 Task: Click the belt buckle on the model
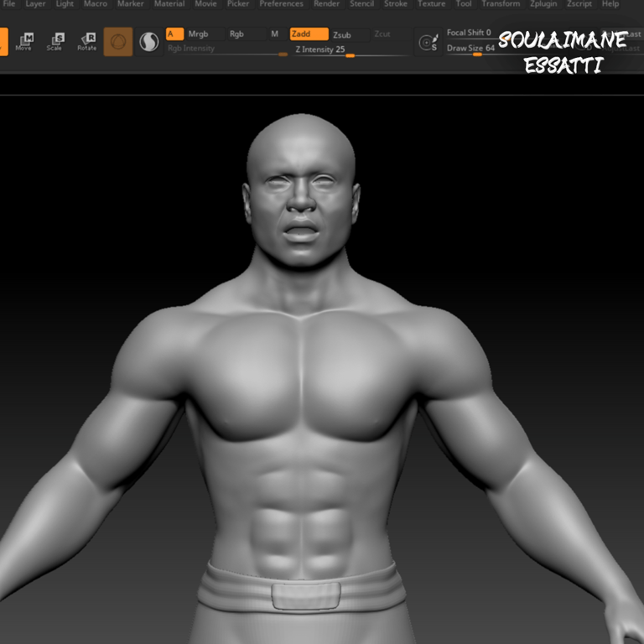(306, 595)
